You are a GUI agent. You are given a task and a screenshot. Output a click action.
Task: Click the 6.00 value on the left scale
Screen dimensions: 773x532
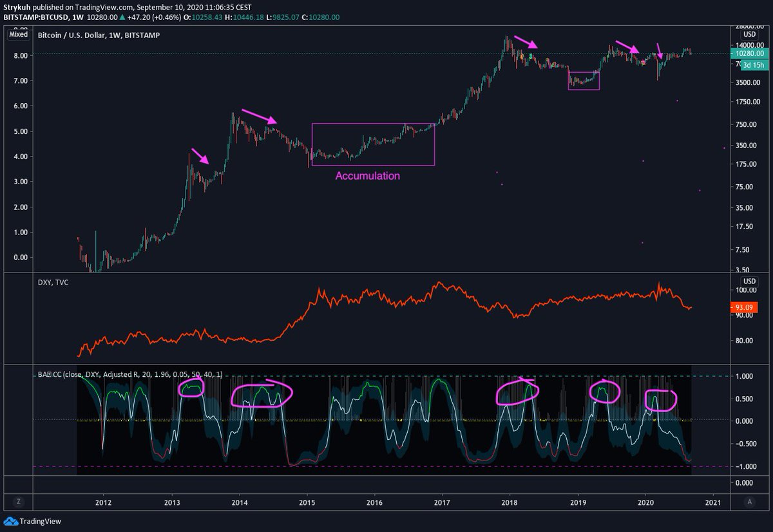(x=21, y=106)
